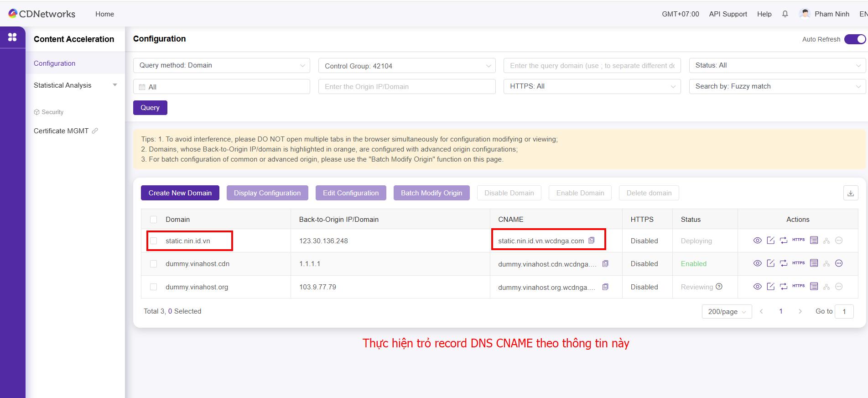Click the download export icon above the table
This screenshot has width=868, height=398.
pyautogui.click(x=851, y=193)
